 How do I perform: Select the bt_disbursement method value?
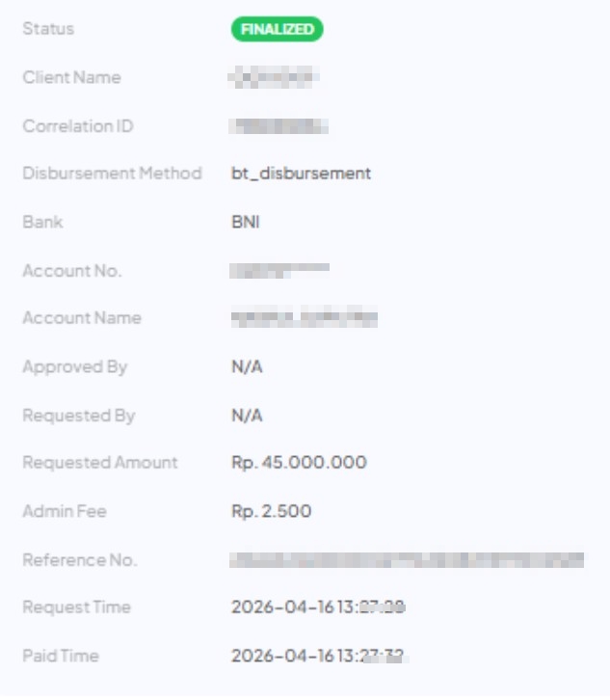pos(301,174)
